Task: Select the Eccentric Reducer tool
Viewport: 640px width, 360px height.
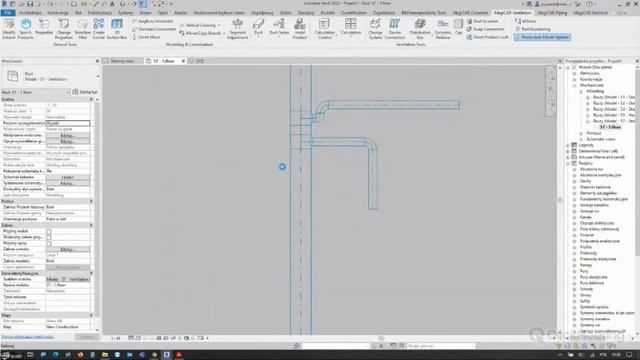Action: point(443,29)
